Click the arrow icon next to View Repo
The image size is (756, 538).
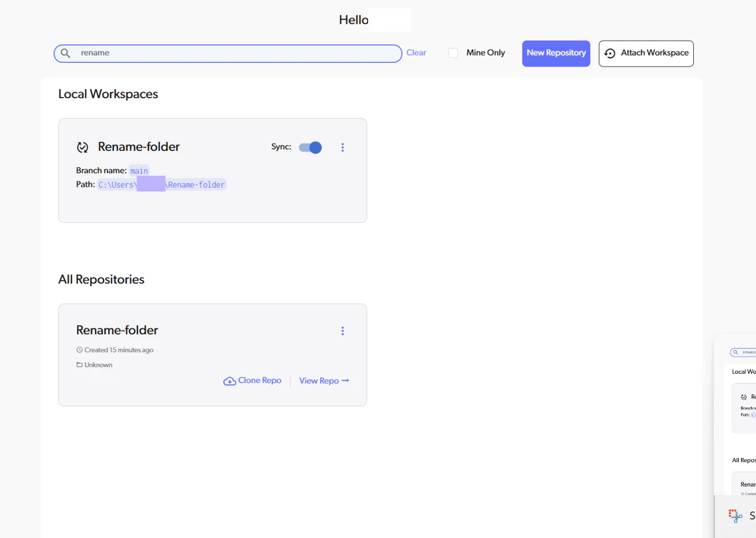pos(345,380)
